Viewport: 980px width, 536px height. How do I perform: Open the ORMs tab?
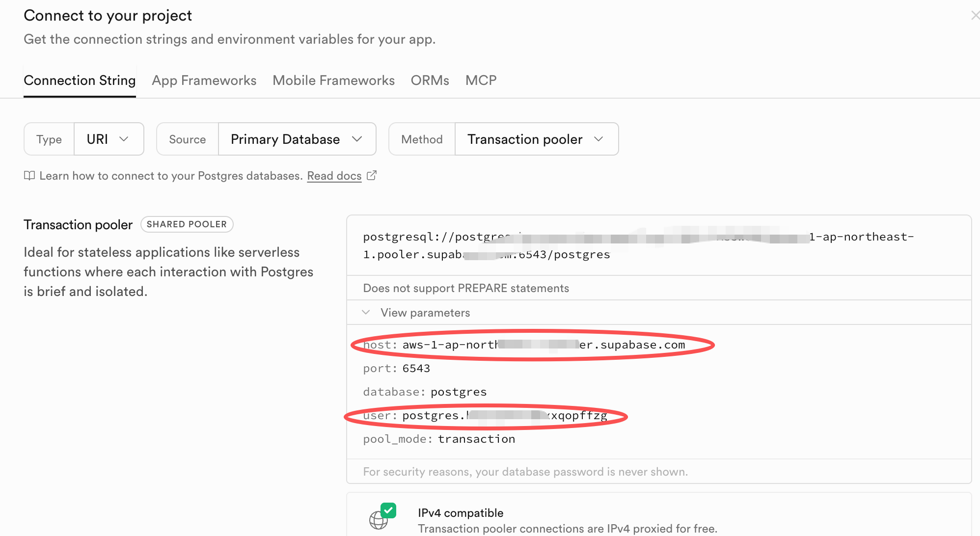[430, 80]
